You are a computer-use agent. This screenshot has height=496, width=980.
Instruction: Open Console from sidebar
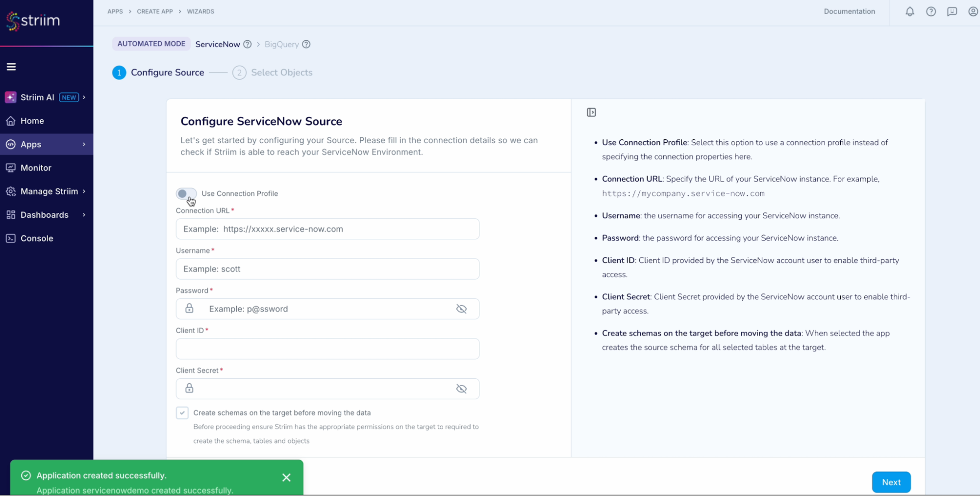[x=47, y=238]
